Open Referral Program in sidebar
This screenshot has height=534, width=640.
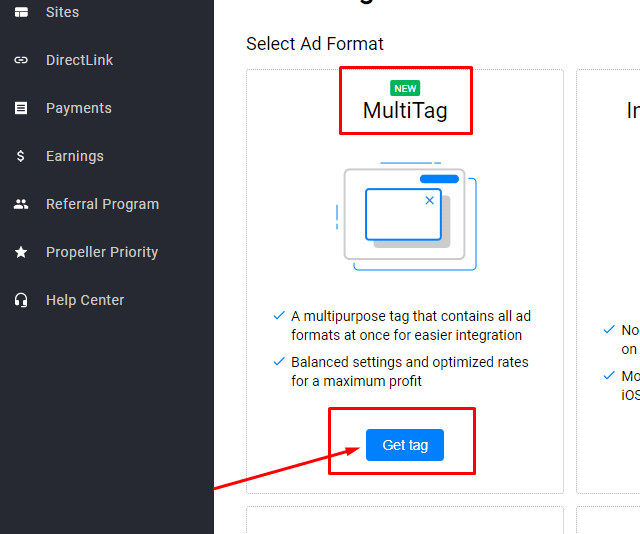pos(102,204)
